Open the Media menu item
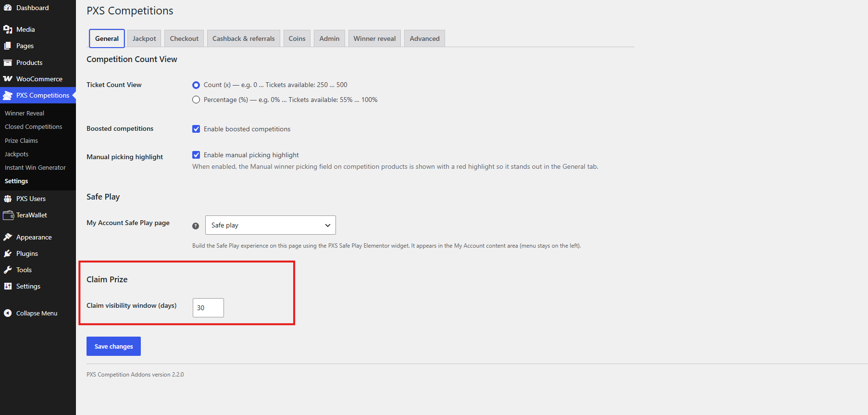This screenshot has height=415, width=868. 38,29
